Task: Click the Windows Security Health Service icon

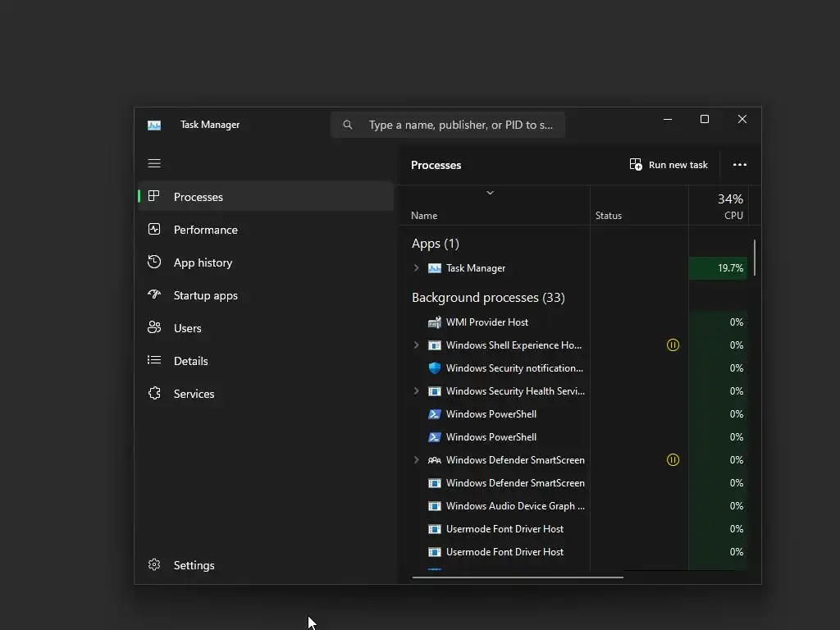Action: 435,391
